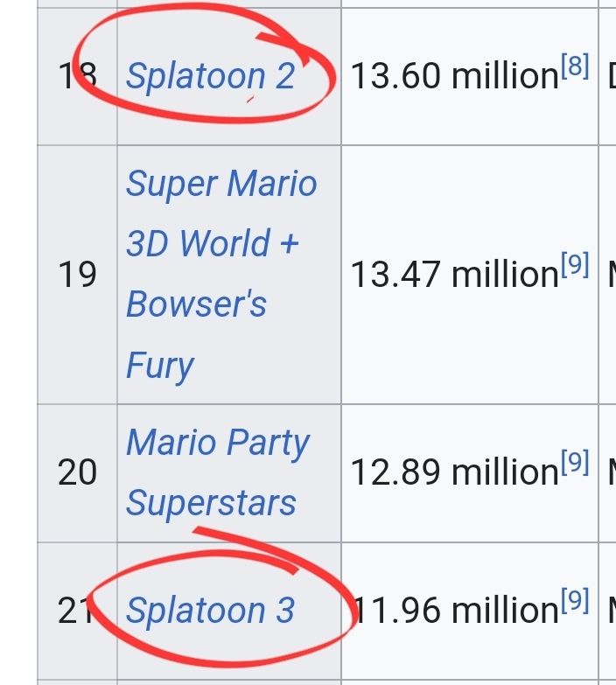This screenshot has height=685, width=616.
Task: Open the Splatoon 3 link
Action: tap(211, 610)
